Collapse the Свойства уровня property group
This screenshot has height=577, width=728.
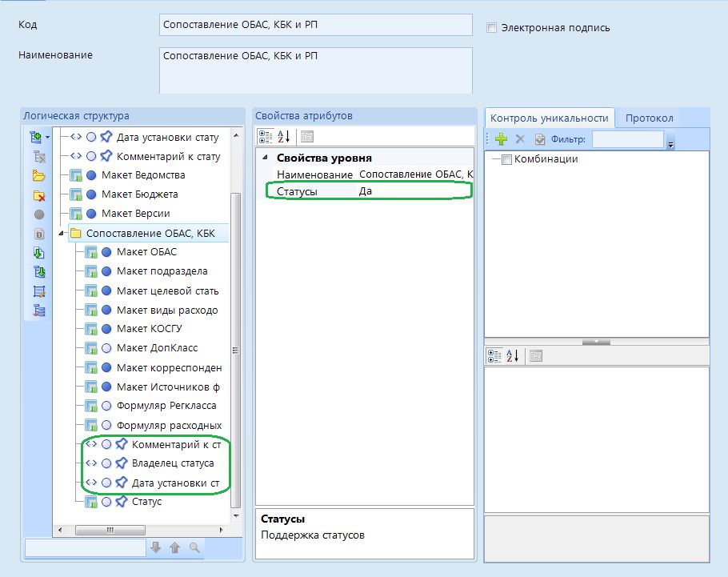[264, 158]
